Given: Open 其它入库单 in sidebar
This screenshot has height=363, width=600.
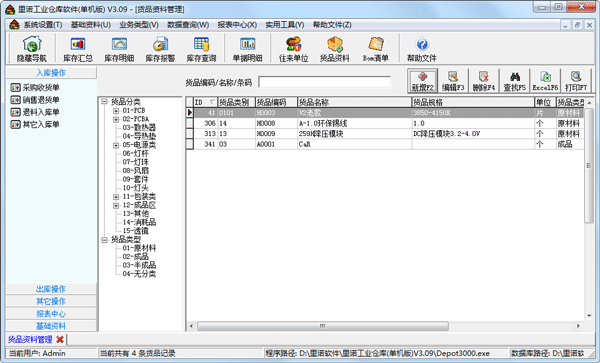Looking at the screenshot, I should point(35,124).
